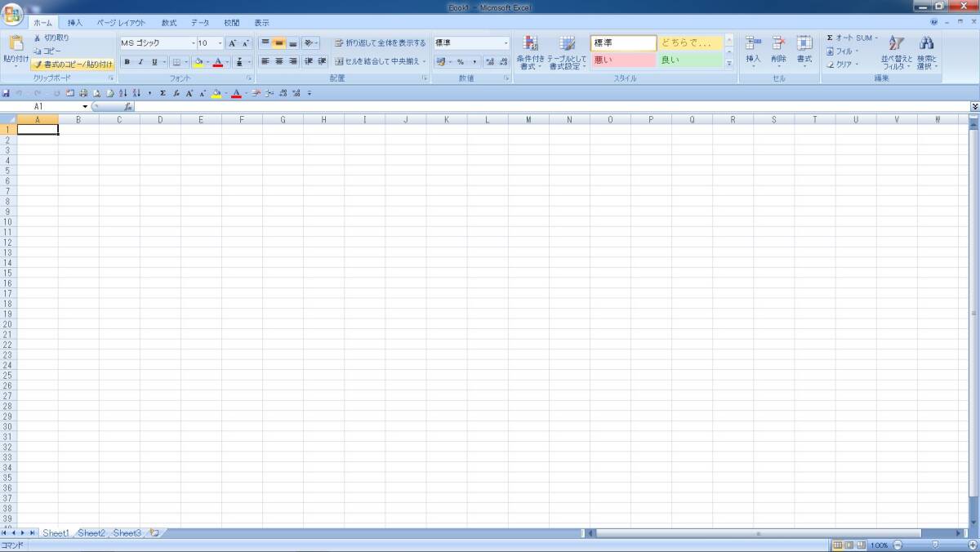This screenshot has height=552, width=980.
Task: Toggle top vertical alignment
Action: 265,43
